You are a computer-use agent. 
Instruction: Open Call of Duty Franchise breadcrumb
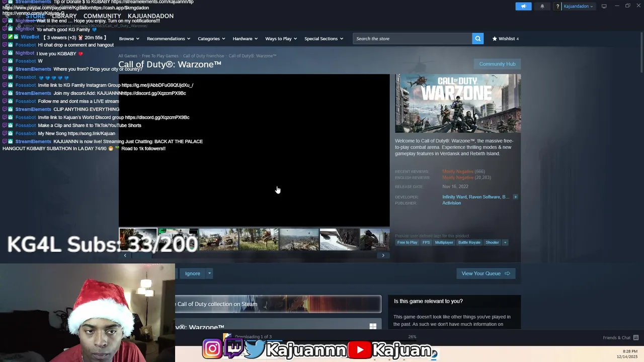pyautogui.click(x=203, y=56)
